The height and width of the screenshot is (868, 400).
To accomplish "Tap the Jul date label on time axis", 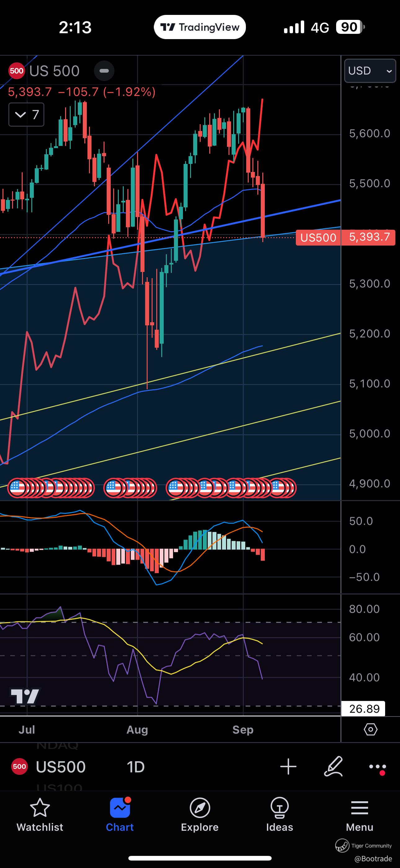I will coord(27,730).
